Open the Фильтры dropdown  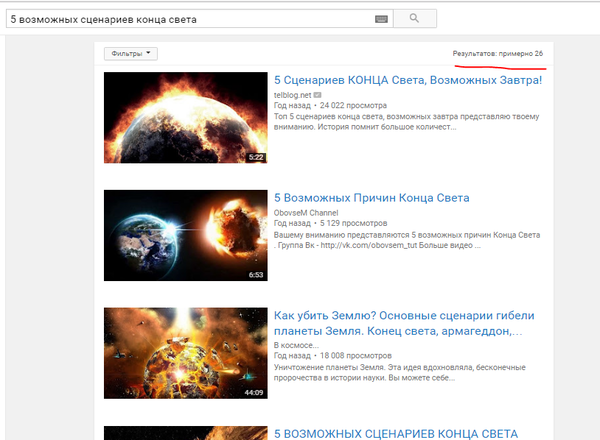pos(130,53)
